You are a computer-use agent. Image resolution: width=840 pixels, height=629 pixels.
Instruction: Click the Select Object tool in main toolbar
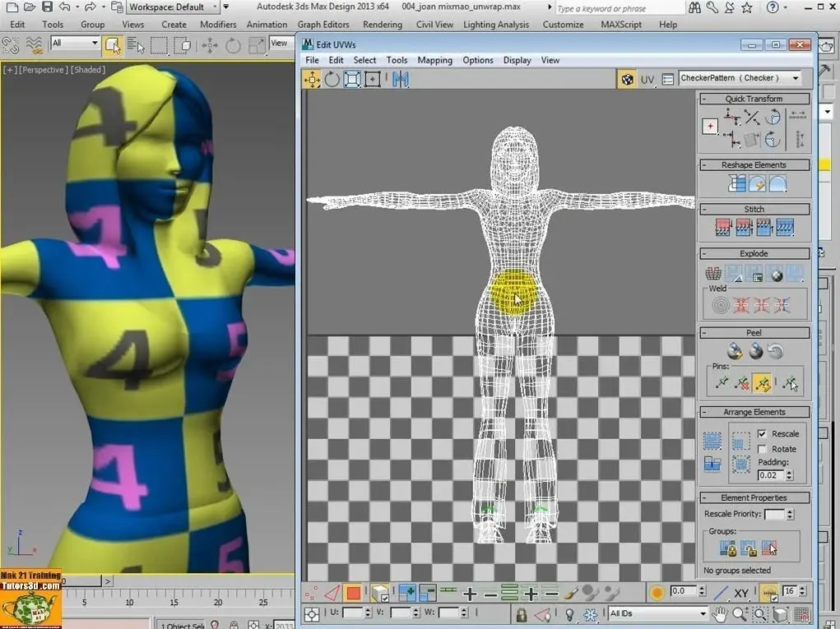click(113, 45)
